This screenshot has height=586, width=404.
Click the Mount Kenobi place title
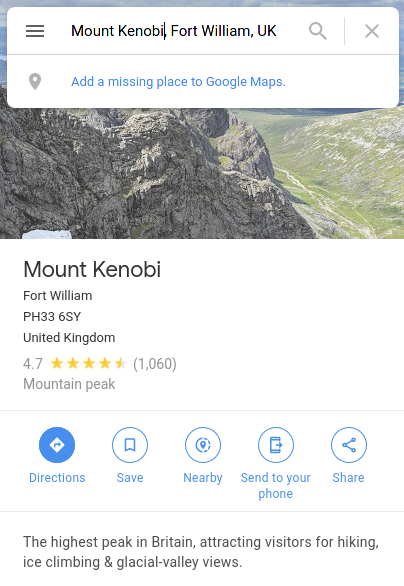[92, 269]
